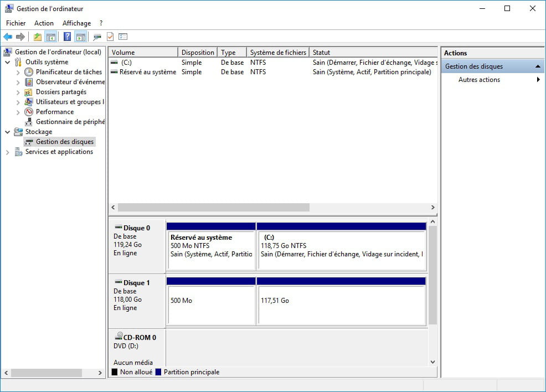Click the Dossiers partagés folder icon
546x392 pixels.
point(29,92)
